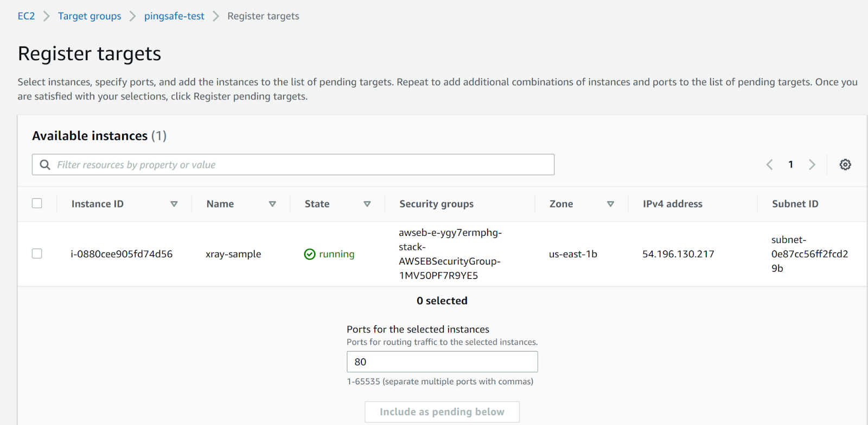Click page number 1 in pagination
This screenshot has width=868, height=425.
click(x=790, y=165)
